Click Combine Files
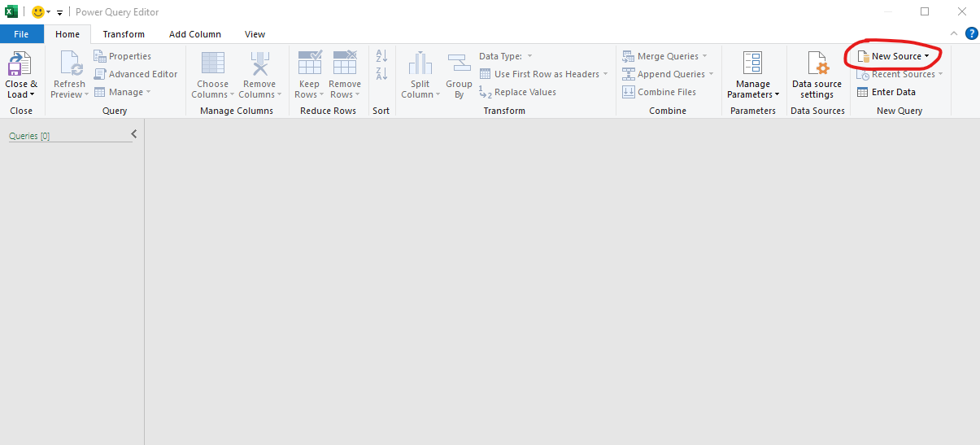980x445 pixels. pos(659,92)
